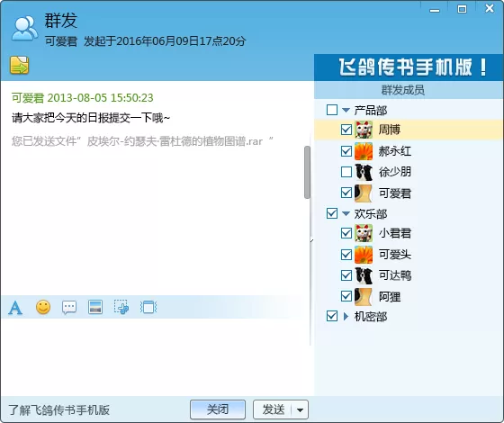Viewport: 504px width, 423px height.
Task: Uncheck the checkbox for 周博
Action: click(x=346, y=130)
